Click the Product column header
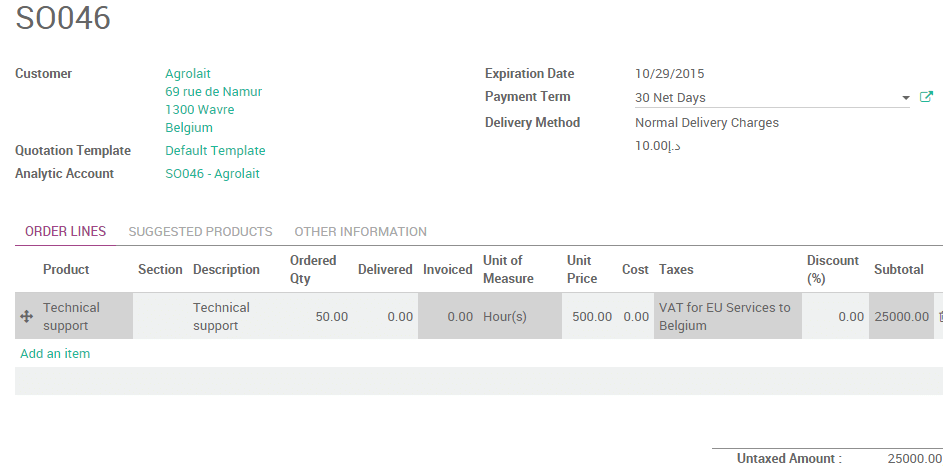Image resolution: width=943 pixels, height=469 pixels. click(x=66, y=270)
